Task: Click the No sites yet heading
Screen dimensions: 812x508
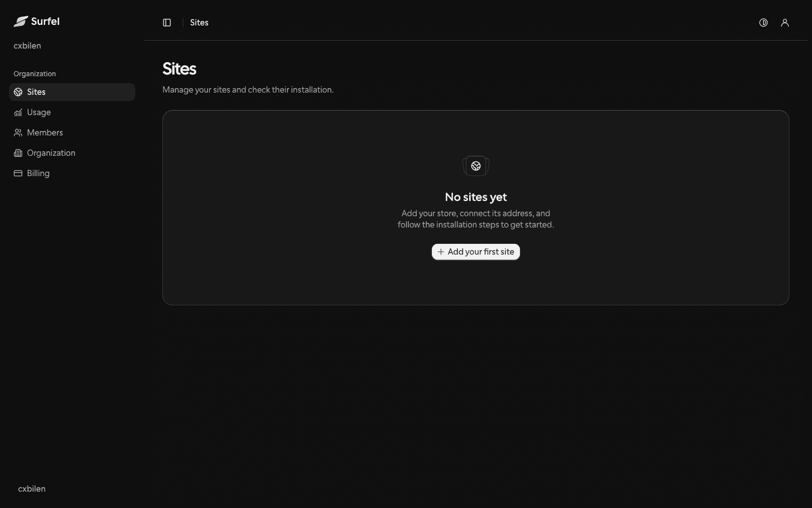Action: click(476, 197)
